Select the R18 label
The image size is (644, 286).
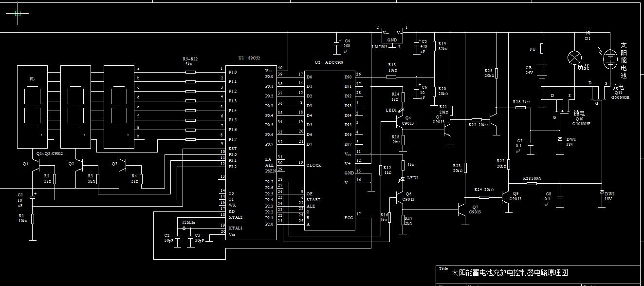click(395, 137)
